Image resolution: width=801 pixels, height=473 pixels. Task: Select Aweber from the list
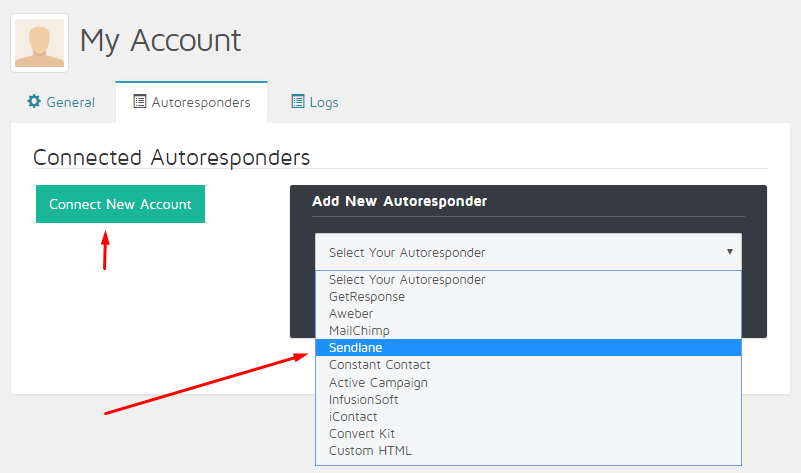(528, 314)
